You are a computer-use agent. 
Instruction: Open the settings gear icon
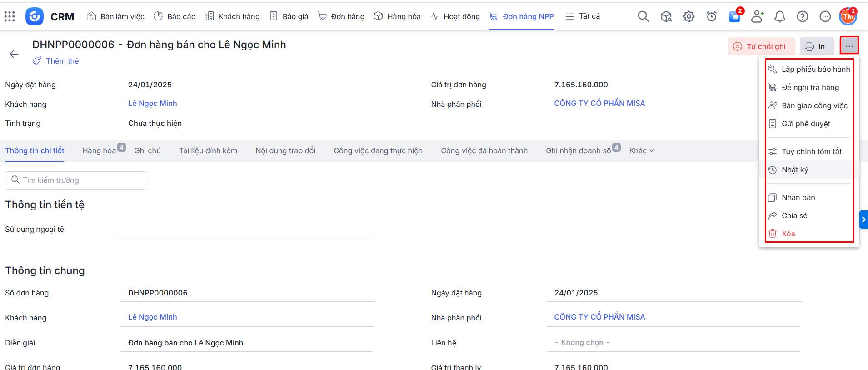point(689,17)
